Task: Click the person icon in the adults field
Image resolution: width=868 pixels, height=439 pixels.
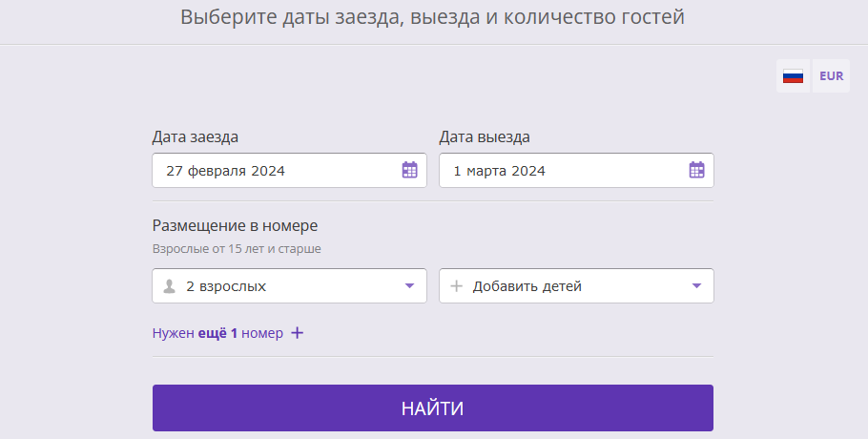Action: click(x=170, y=286)
